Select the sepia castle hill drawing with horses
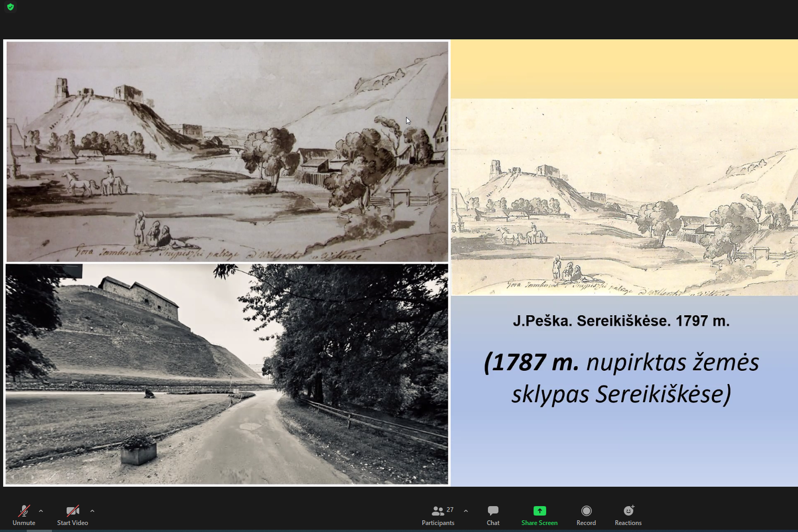This screenshot has height=532, width=798. pos(227,152)
